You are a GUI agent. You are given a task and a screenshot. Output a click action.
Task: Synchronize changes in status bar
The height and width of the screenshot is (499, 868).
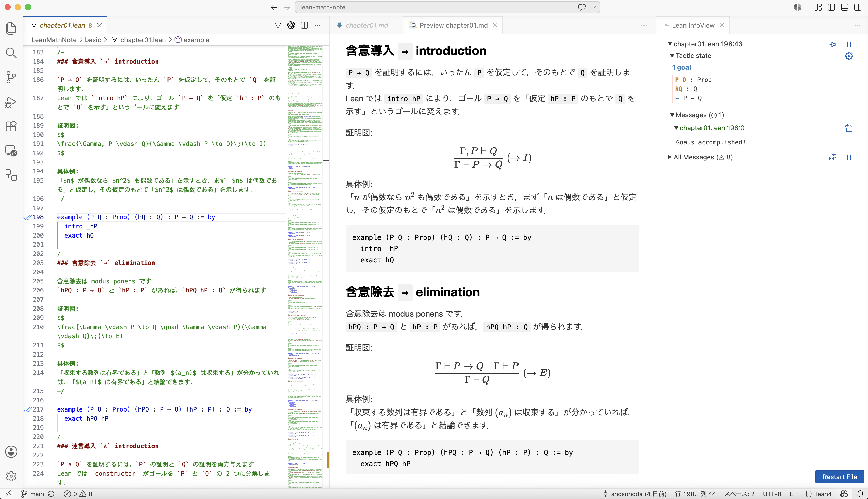click(x=51, y=494)
